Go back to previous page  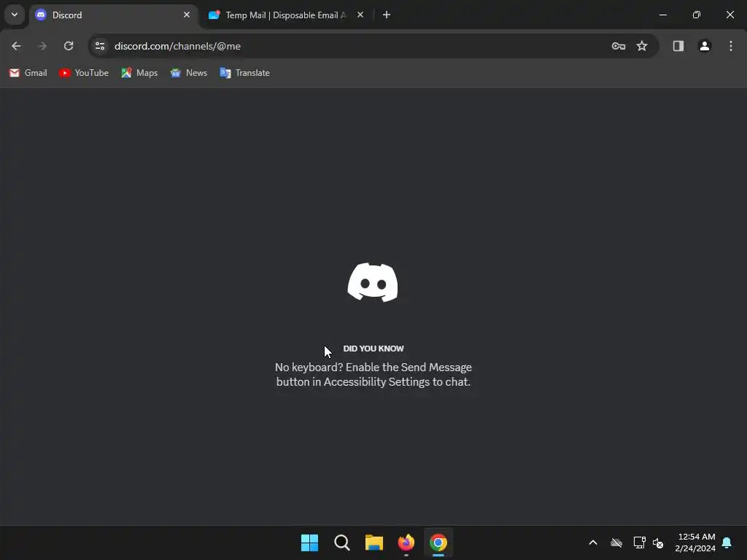click(x=16, y=46)
